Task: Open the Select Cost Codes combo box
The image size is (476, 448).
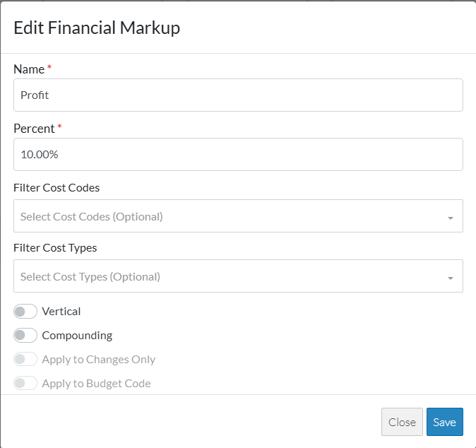Action: click(x=226, y=216)
